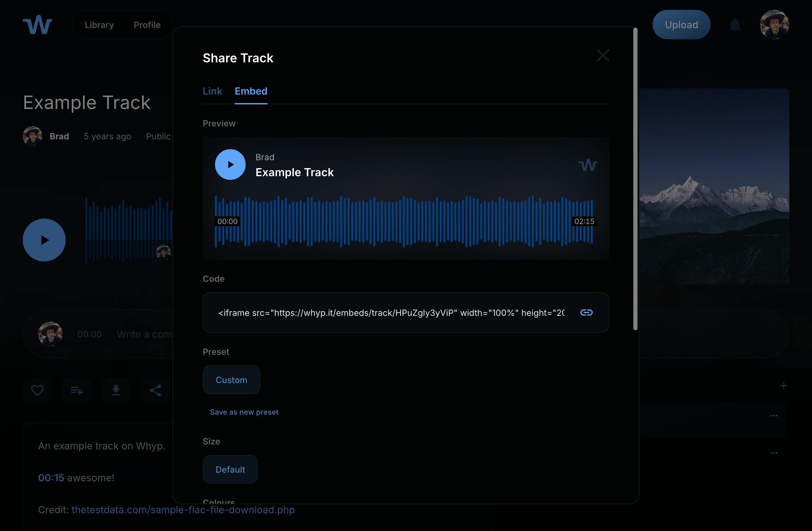Click Brad's avatar next to track author
This screenshot has width=812, height=531.
(33, 136)
